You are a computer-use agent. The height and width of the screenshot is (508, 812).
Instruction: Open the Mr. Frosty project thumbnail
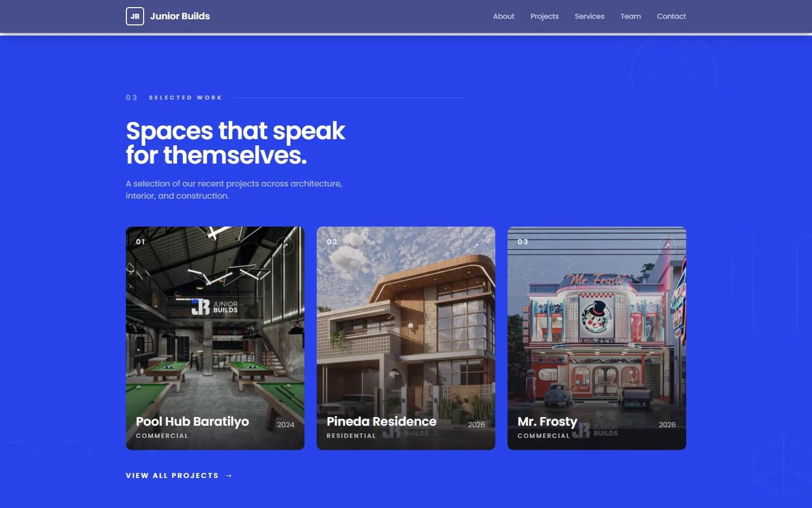pyautogui.click(x=597, y=338)
